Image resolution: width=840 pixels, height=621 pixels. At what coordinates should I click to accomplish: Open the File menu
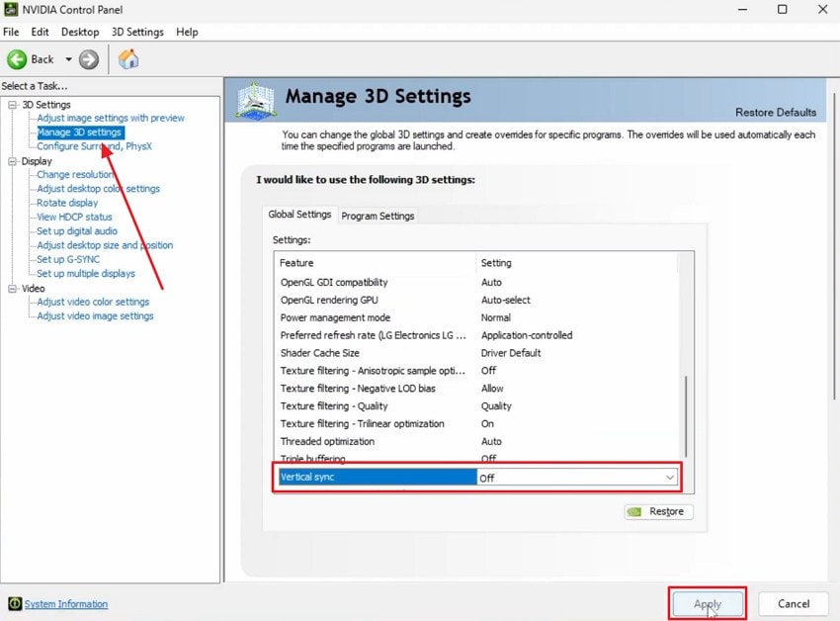11,33
